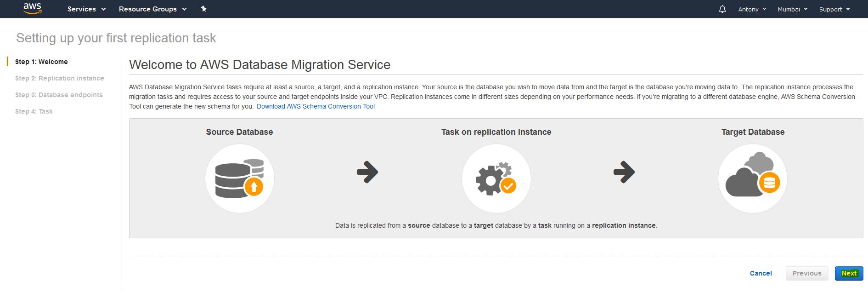The width and height of the screenshot is (868, 299).
Task: Open the Resource Groups dropdown
Action: pos(152,9)
